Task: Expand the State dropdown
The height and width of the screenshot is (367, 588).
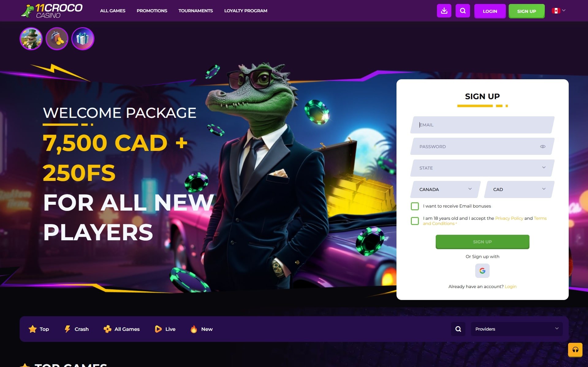Action: [482, 168]
